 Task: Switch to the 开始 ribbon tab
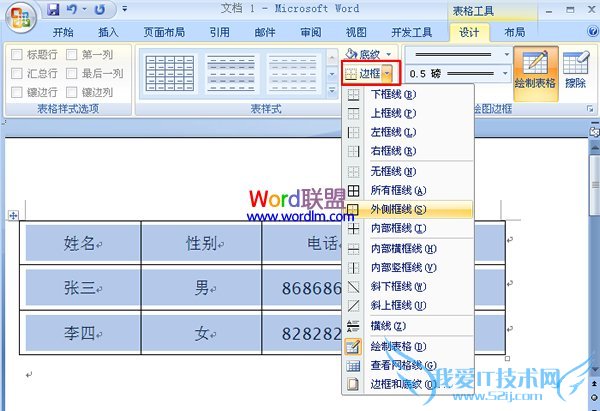63,32
